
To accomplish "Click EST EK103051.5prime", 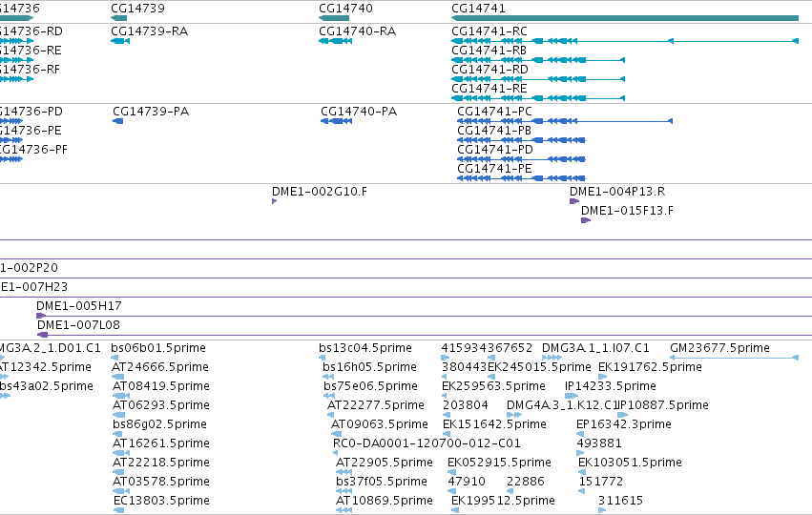I will tap(631, 463).
